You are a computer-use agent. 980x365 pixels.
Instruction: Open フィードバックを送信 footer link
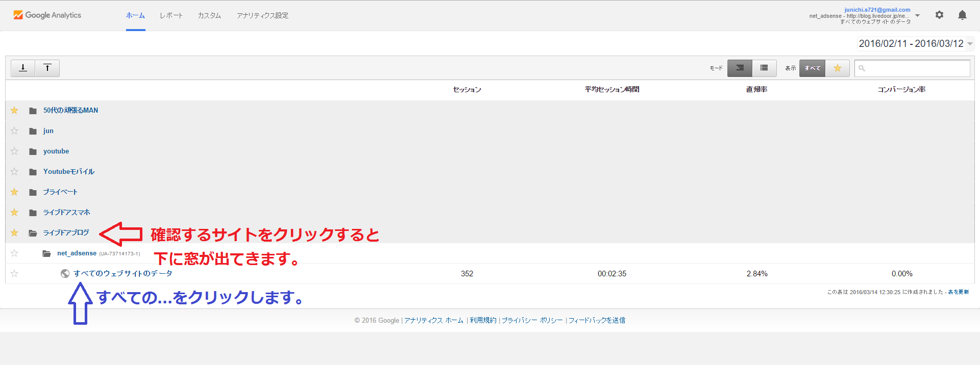coord(597,321)
